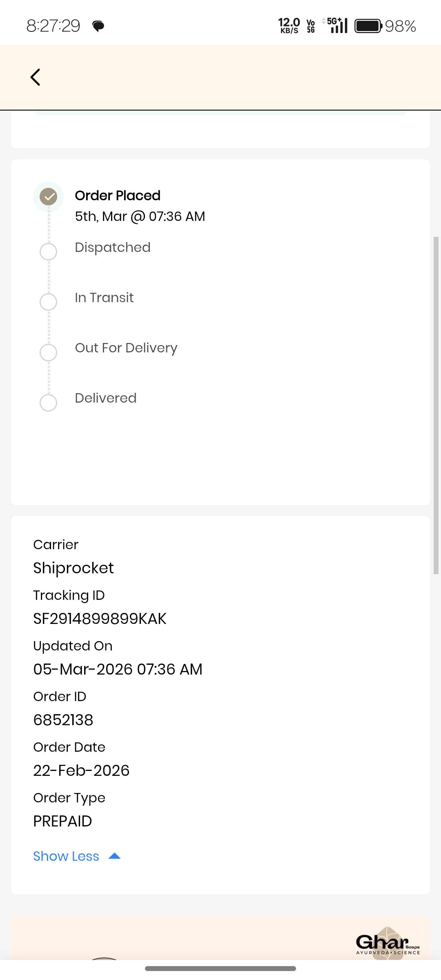
Task: Tap the 5G signal strength icon
Action: (x=336, y=25)
